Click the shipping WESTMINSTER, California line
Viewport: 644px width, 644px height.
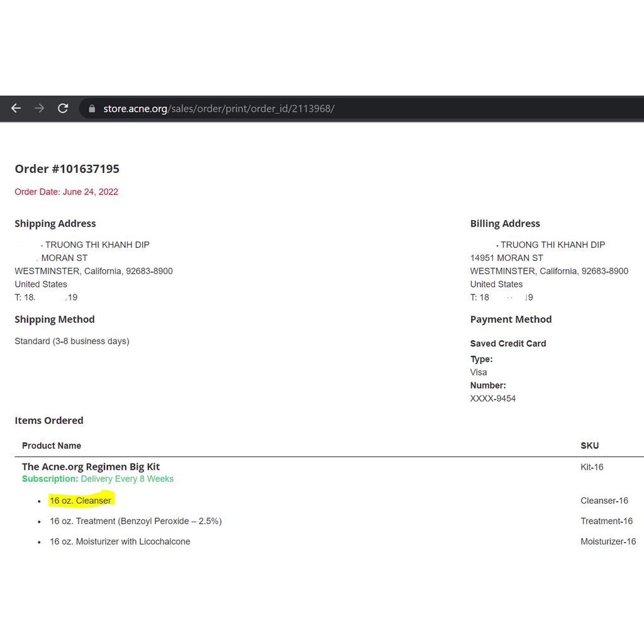(94, 271)
